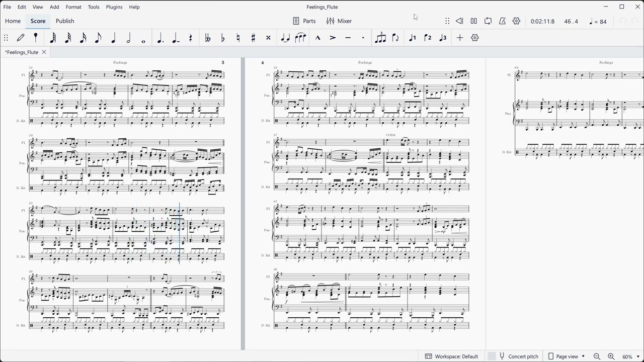Select the 16th note duration
This screenshot has width=644, height=362.
[x=83, y=38]
